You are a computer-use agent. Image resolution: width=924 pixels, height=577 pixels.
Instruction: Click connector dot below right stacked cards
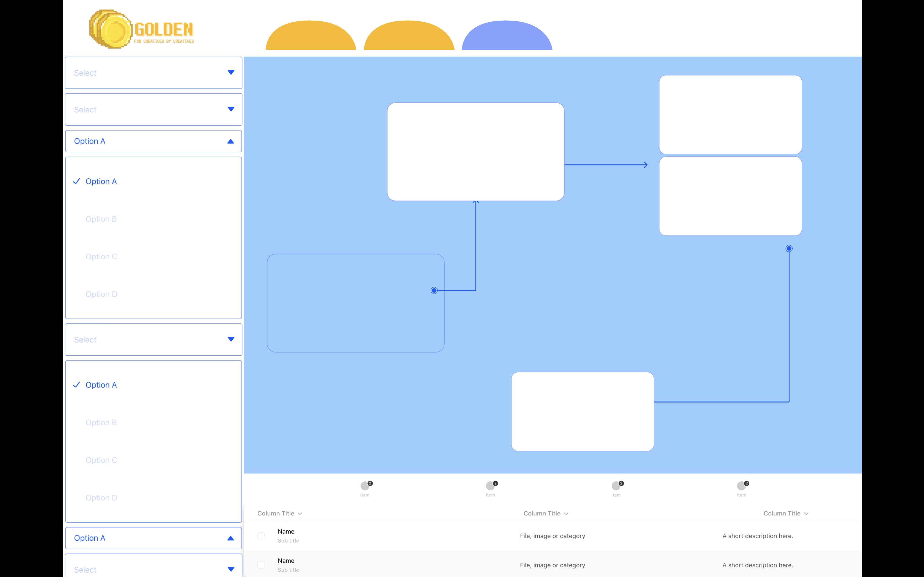point(789,249)
